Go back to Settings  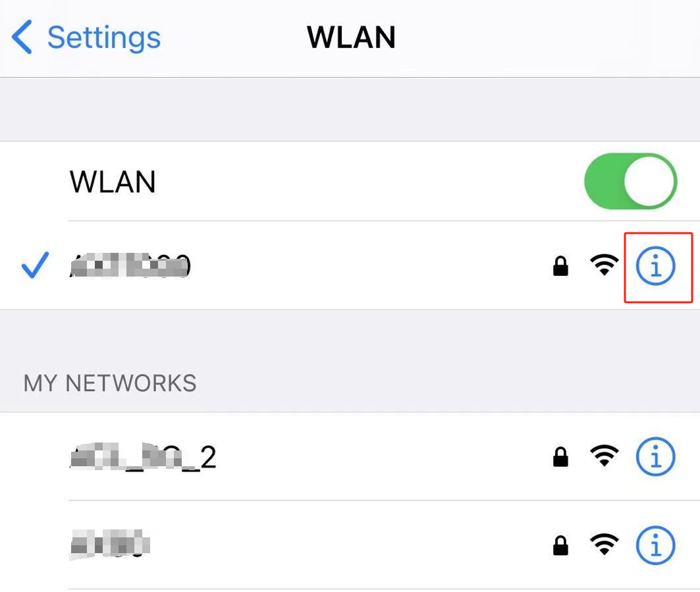[86, 37]
